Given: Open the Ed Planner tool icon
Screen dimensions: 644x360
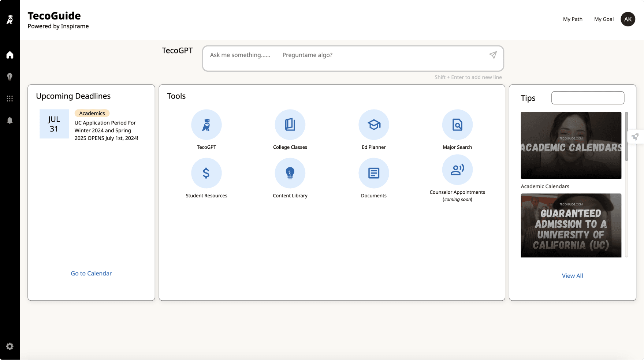Looking at the screenshot, I should (x=374, y=125).
